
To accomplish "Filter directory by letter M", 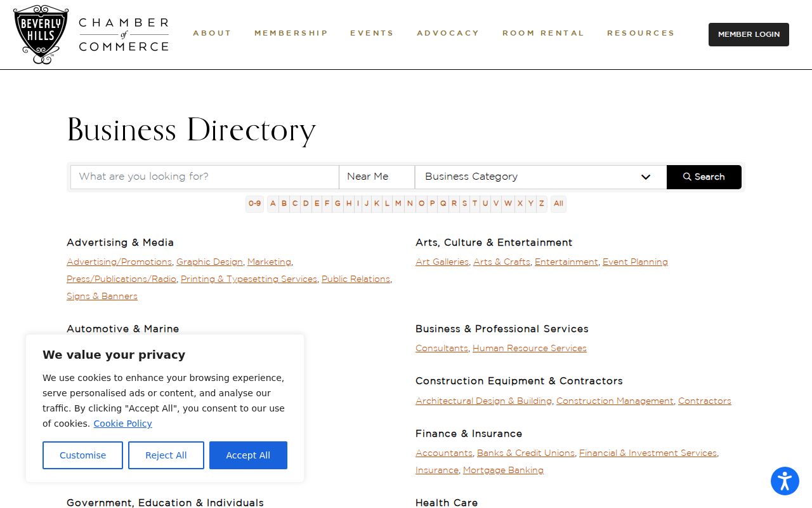I will point(398,204).
